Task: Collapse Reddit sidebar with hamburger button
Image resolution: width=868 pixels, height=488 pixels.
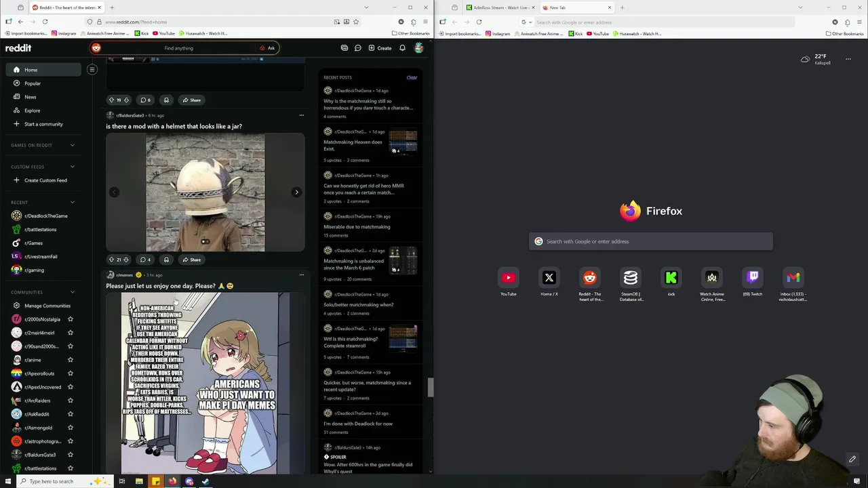Action: click(x=92, y=69)
